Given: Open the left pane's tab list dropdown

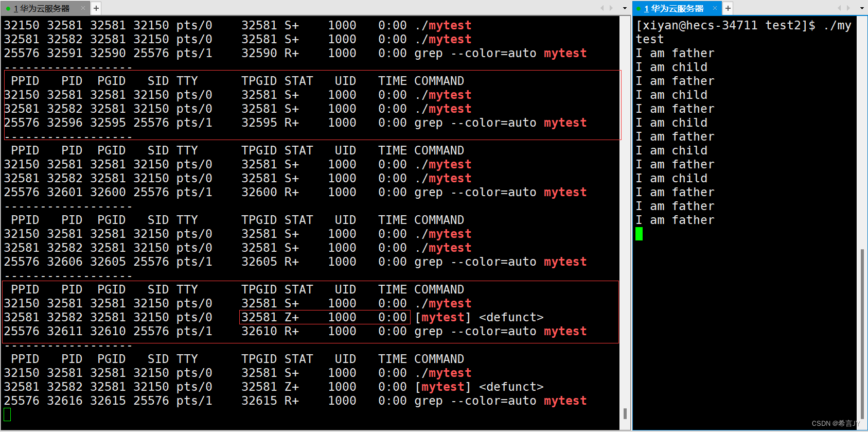Looking at the screenshot, I should point(625,8).
